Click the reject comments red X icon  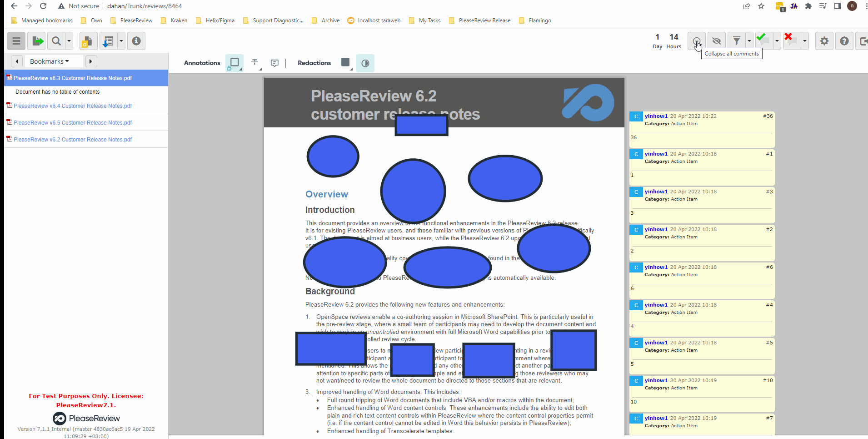pyautogui.click(x=791, y=40)
